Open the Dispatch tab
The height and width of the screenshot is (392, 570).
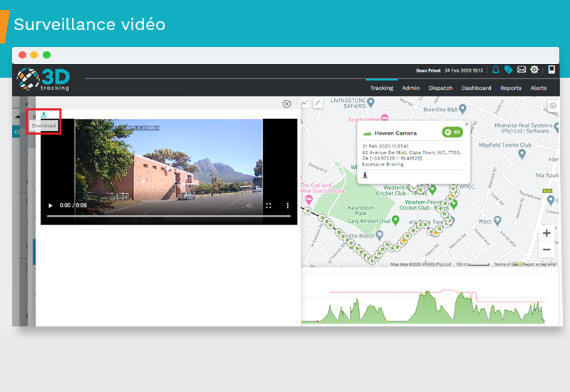[x=440, y=88]
